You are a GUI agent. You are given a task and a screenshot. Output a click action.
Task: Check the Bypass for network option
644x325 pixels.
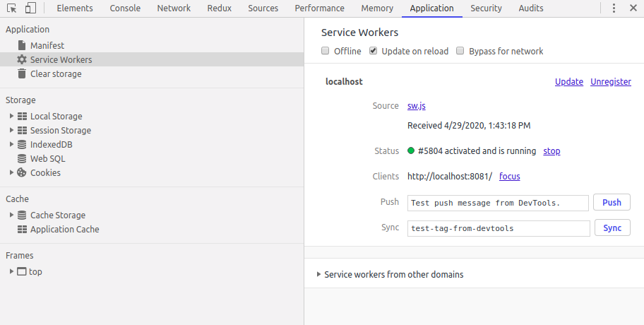point(460,51)
